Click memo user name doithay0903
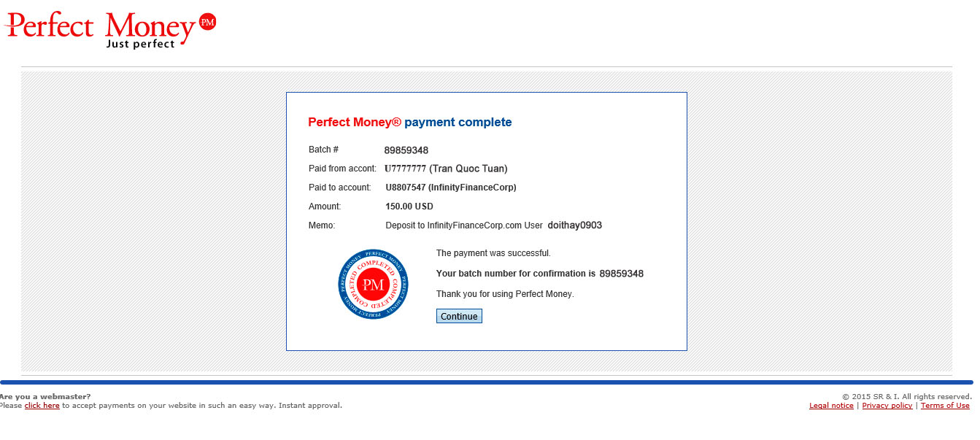 pos(575,225)
